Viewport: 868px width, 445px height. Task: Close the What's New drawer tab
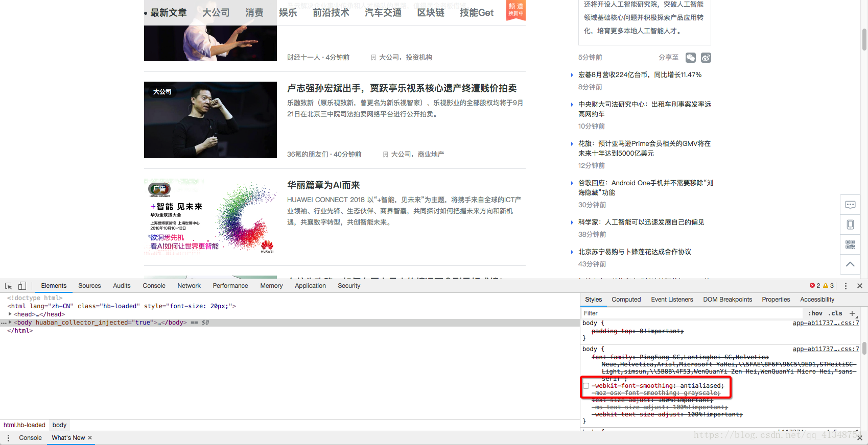pos(90,437)
